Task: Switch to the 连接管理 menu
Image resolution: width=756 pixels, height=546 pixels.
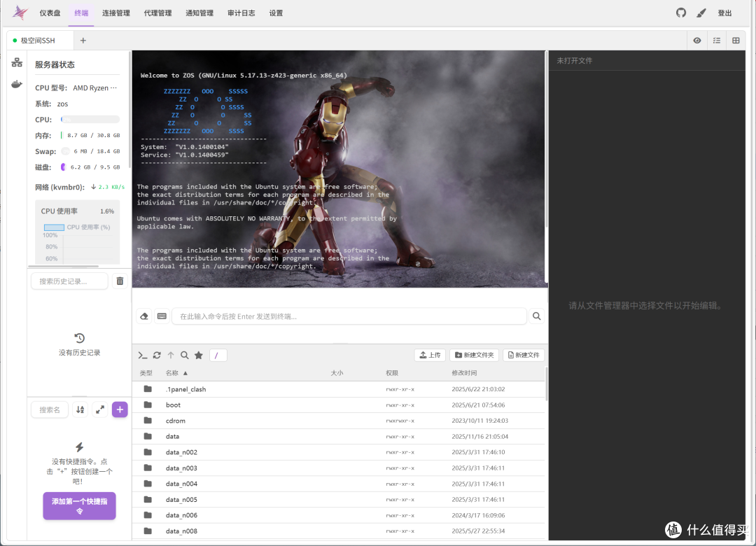Action: pos(116,13)
